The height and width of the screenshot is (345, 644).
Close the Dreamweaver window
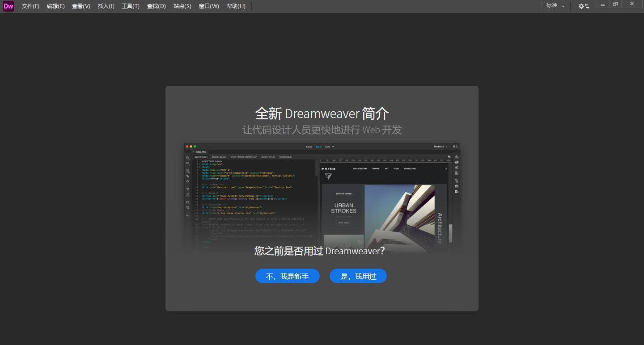pos(632,4)
